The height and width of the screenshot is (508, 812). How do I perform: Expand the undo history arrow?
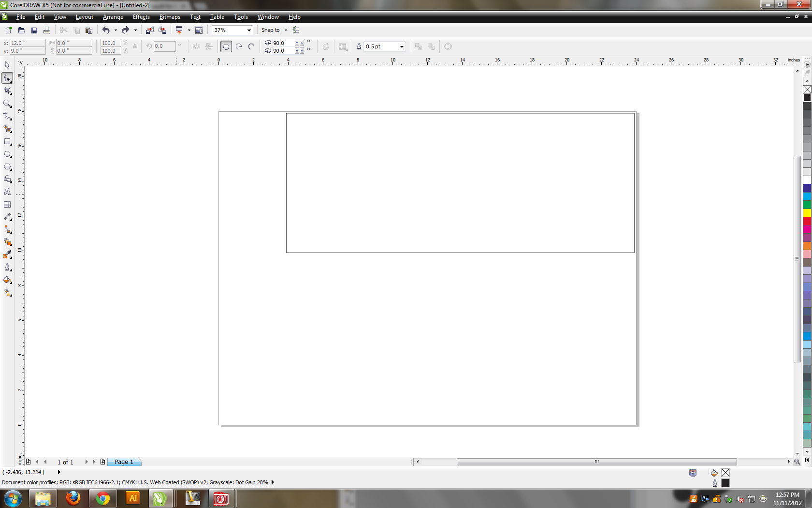click(116, 30)
